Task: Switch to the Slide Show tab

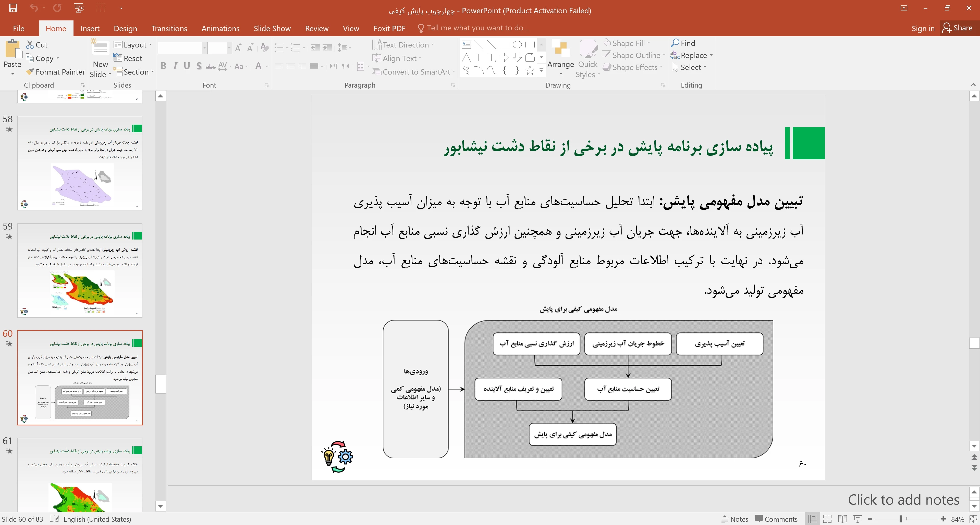Action: [x=272, y=28]
